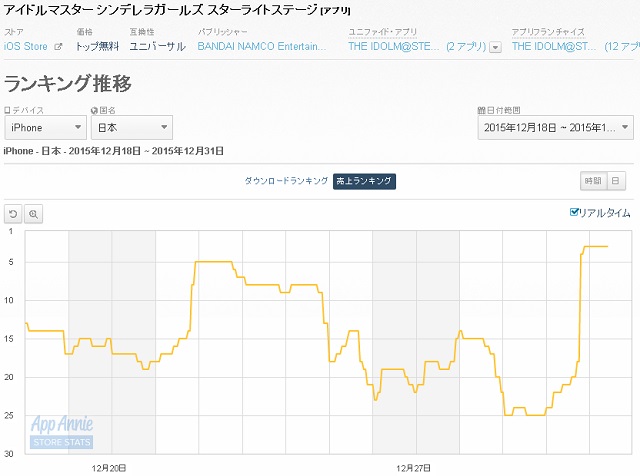This screenshot has height=476, width=640.
Task: Open the 日本 country dropdown
Action: point(131,128)
